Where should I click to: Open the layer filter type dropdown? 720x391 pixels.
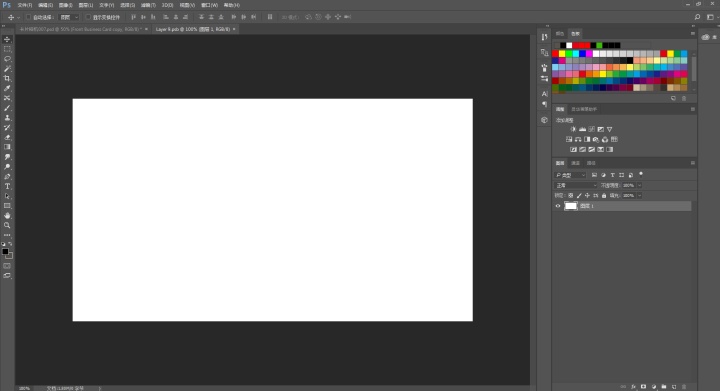coord(570,175)
